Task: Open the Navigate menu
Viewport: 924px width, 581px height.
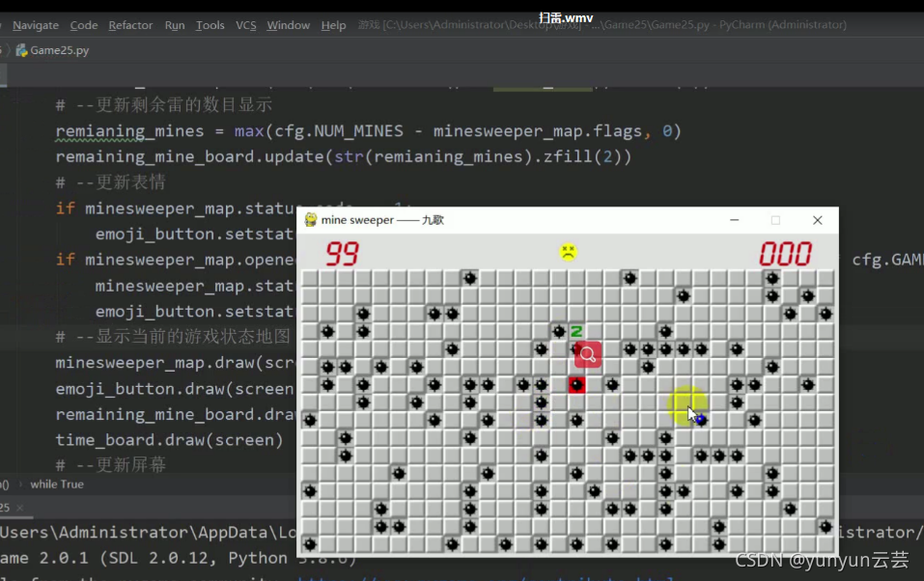Action: [36, 25]
